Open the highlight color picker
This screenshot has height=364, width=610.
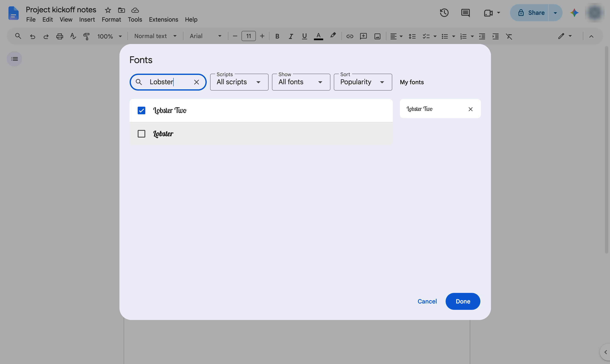click(333, 36)
